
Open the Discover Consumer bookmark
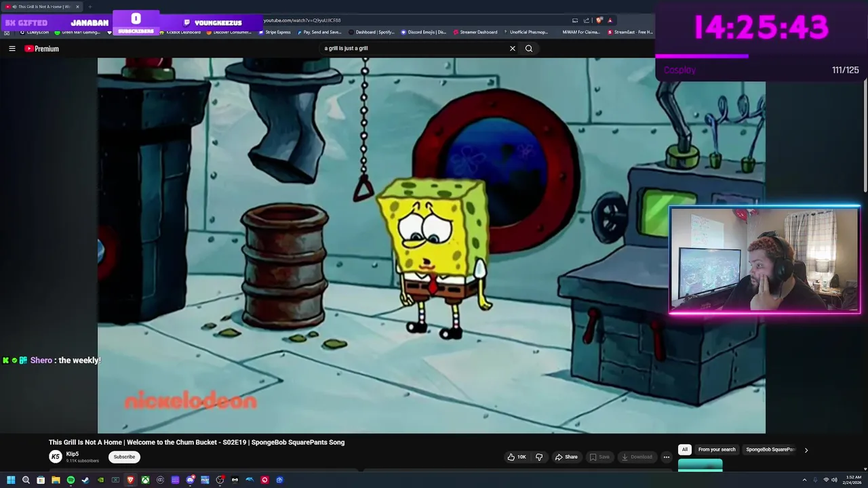(229, 32)
